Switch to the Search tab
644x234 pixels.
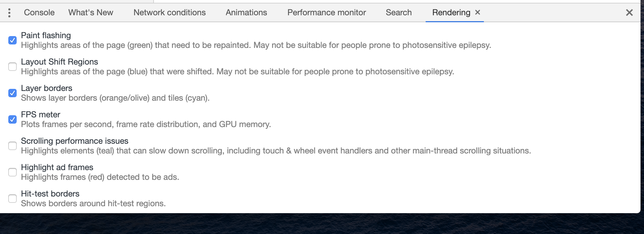point(399,12)
